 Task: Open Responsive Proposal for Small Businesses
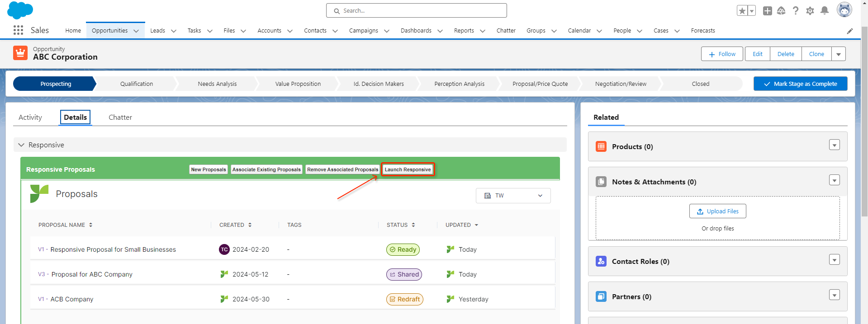coord(113,249)
